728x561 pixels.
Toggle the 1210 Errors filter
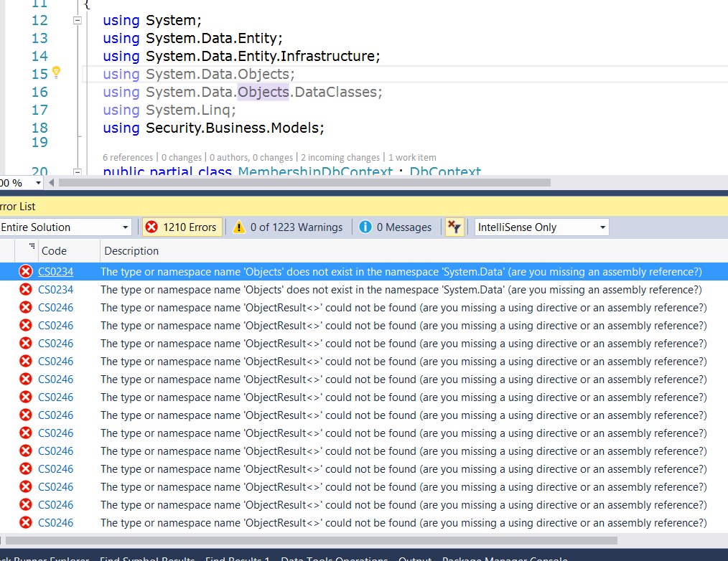(x=182, y=227)
